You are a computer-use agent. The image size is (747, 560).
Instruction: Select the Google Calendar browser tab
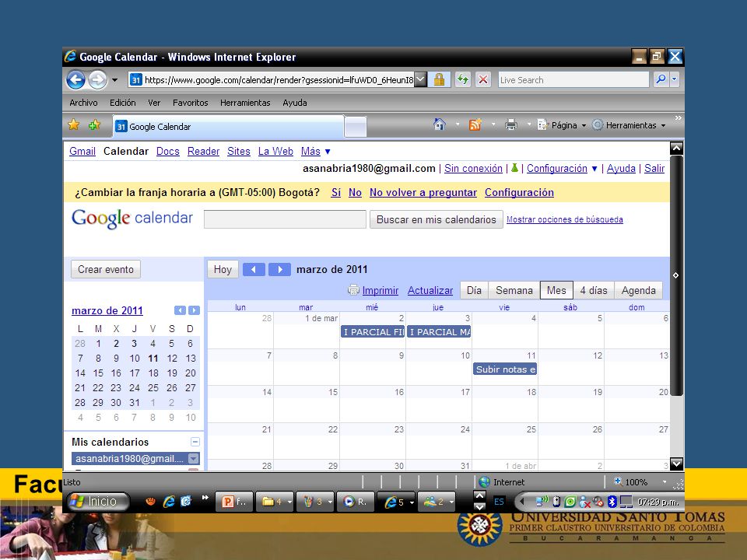click(x=228, y=126)
